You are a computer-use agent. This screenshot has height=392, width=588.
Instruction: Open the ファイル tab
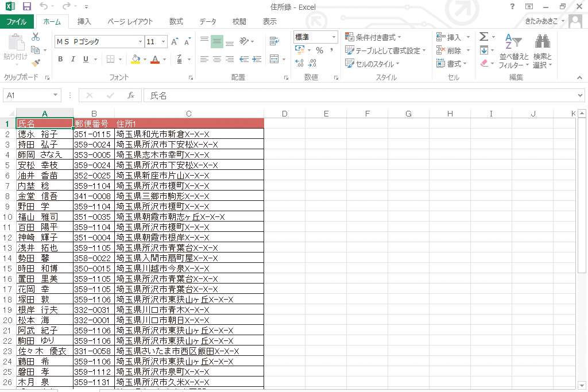[17, 22]
